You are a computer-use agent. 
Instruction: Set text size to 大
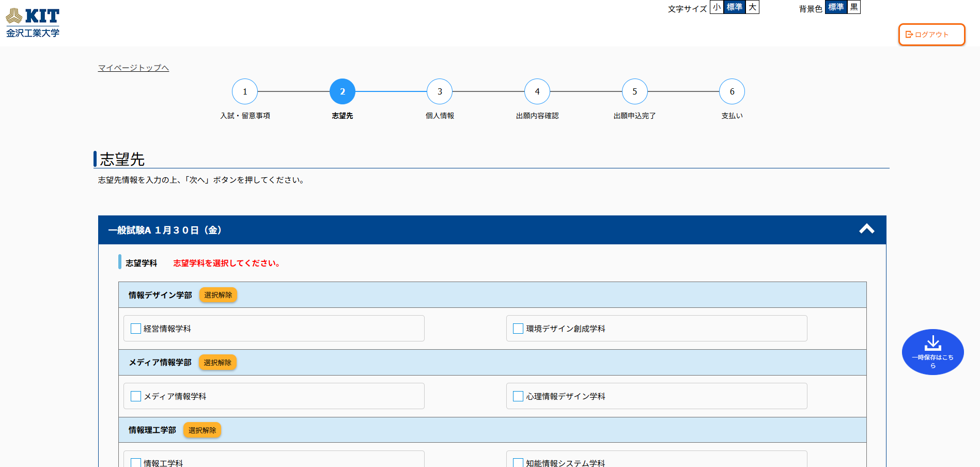[x=752, y=7]
